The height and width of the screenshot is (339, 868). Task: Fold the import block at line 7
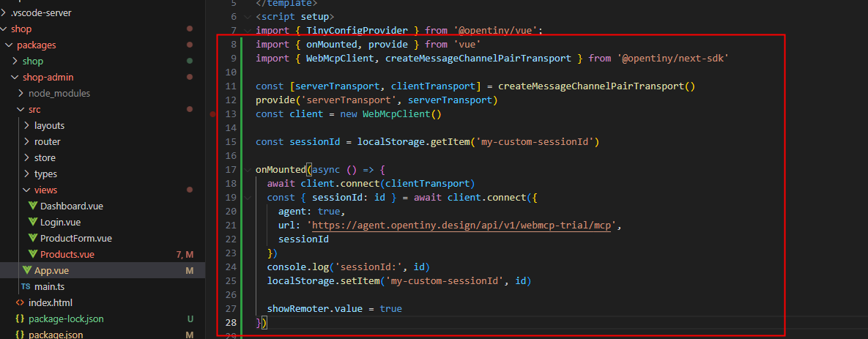tap(248, 31)
